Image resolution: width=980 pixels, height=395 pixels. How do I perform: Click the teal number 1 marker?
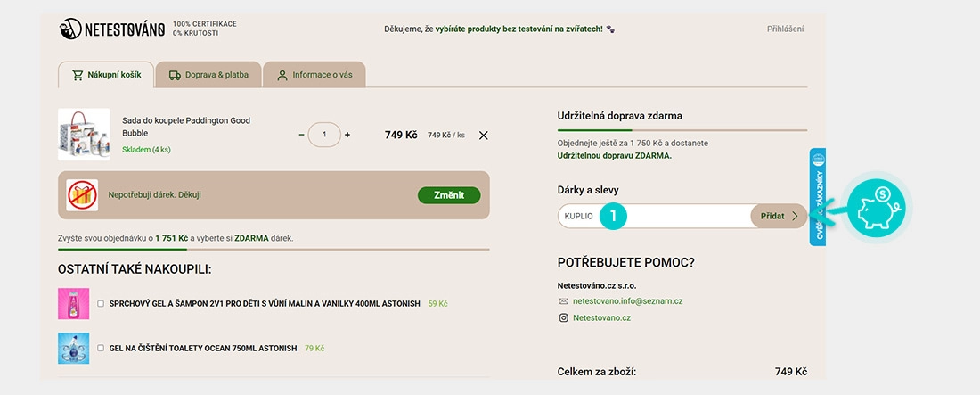click(613, 216)
